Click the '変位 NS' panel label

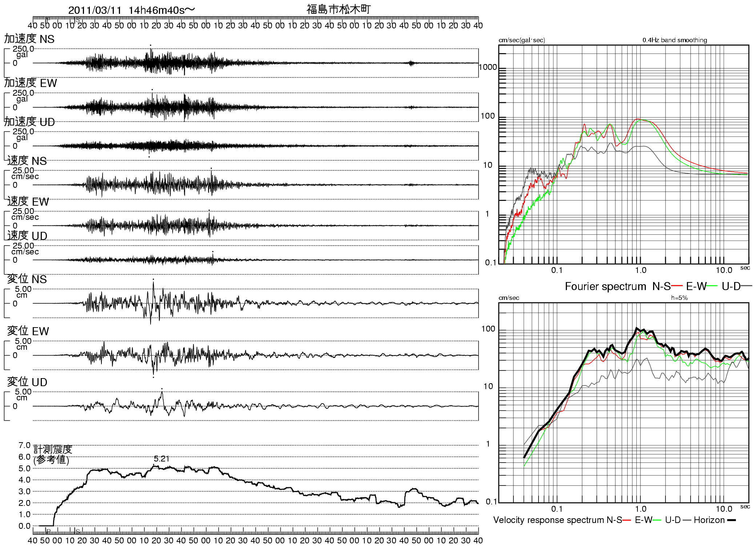(x=27, y=279)
